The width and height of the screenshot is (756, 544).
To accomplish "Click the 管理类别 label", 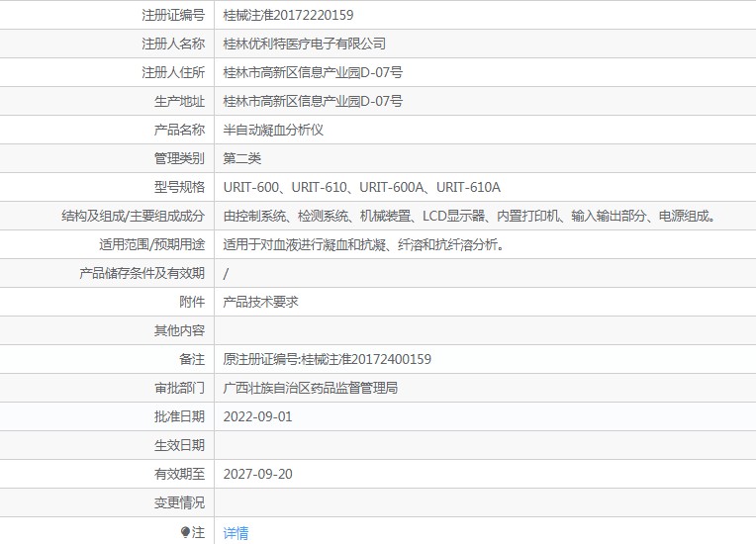I will point(179,158).
